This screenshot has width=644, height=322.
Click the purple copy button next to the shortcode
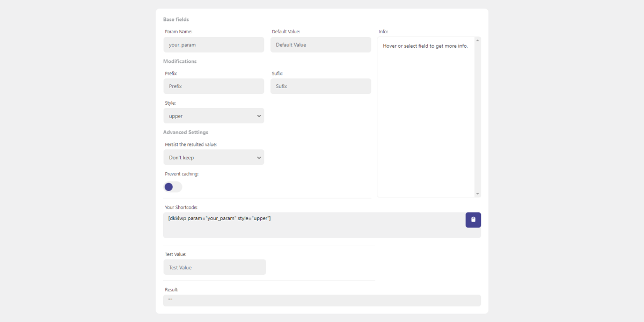pos(473,219)
